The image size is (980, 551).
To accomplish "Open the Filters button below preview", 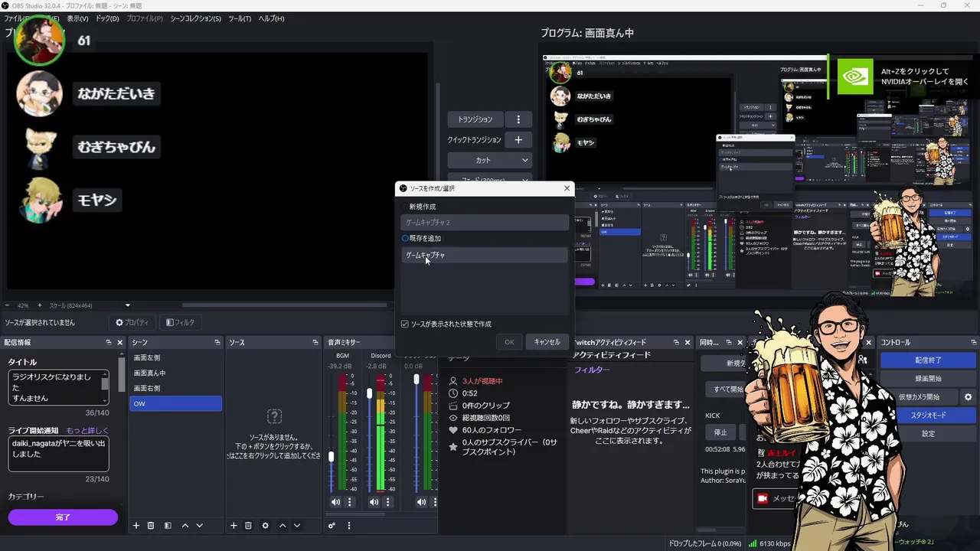I will coord(181,323).
